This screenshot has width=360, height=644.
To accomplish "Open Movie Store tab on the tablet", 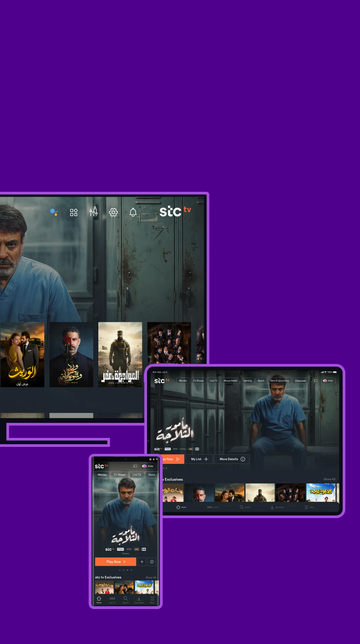I will 230,381.
